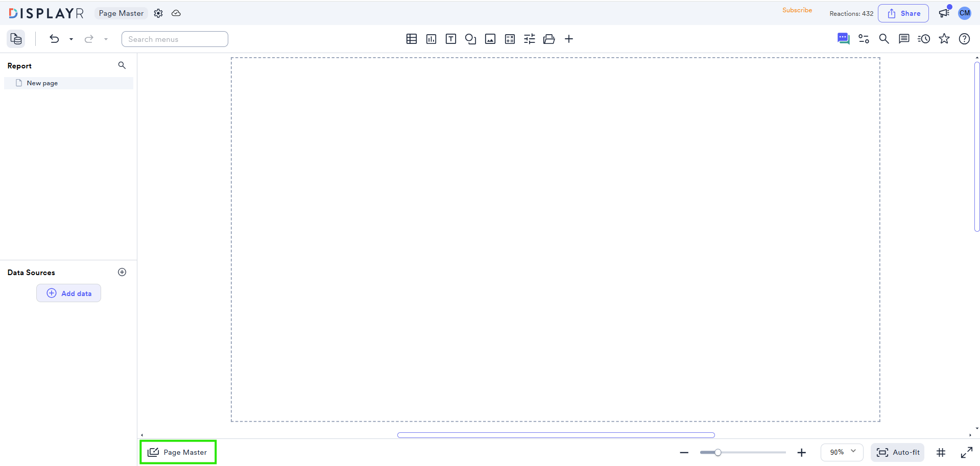
Task: Click the plus icon beside Data Sources
Action: [x=122, y=272]
